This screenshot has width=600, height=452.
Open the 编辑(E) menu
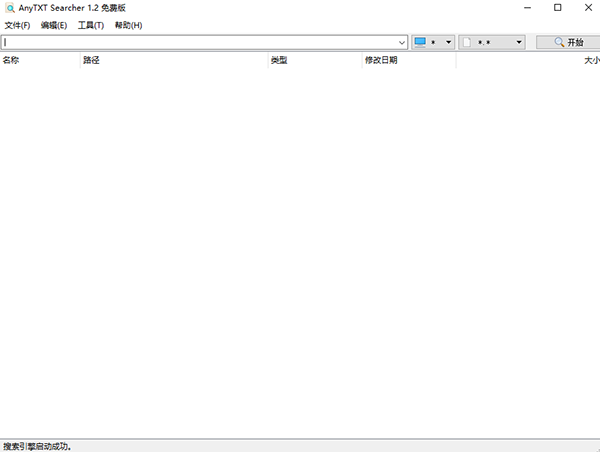click(54, 25)
